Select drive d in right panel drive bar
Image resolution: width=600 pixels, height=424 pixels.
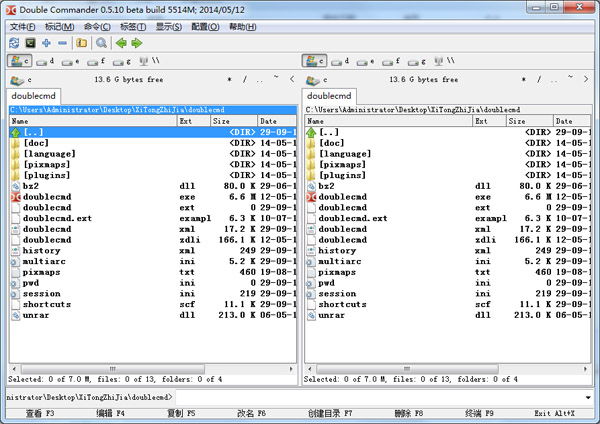point(340,61)
